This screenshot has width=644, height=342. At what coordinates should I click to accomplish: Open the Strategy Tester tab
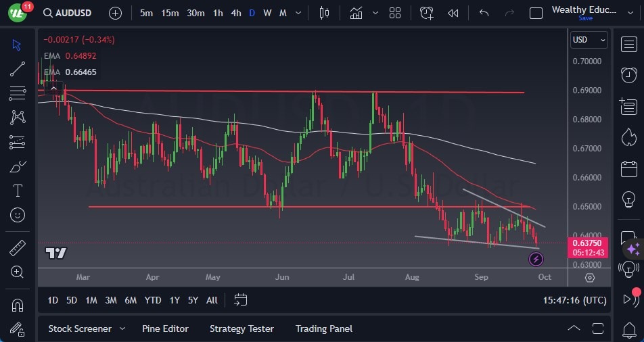pos(241,329)
